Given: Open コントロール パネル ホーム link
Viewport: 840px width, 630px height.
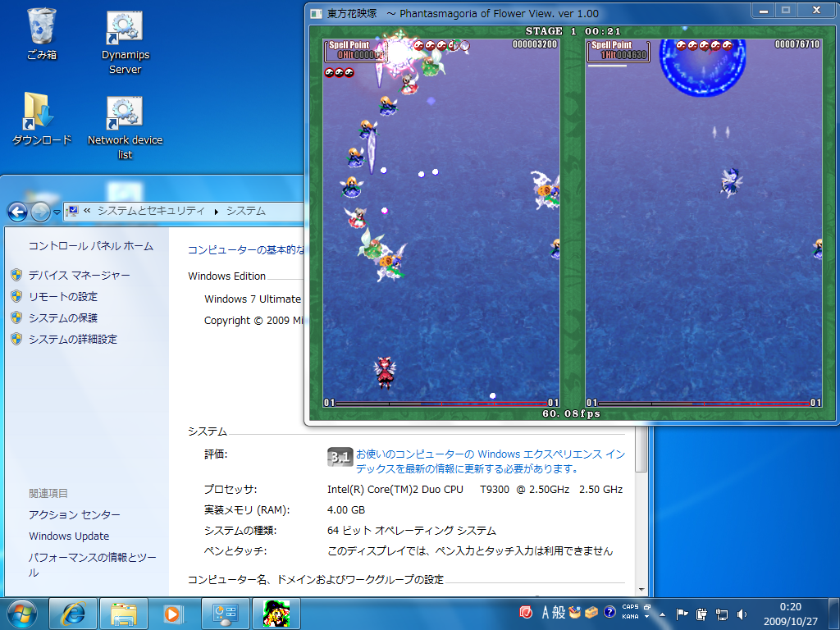Looking at the screenshot, I should 90,246.
